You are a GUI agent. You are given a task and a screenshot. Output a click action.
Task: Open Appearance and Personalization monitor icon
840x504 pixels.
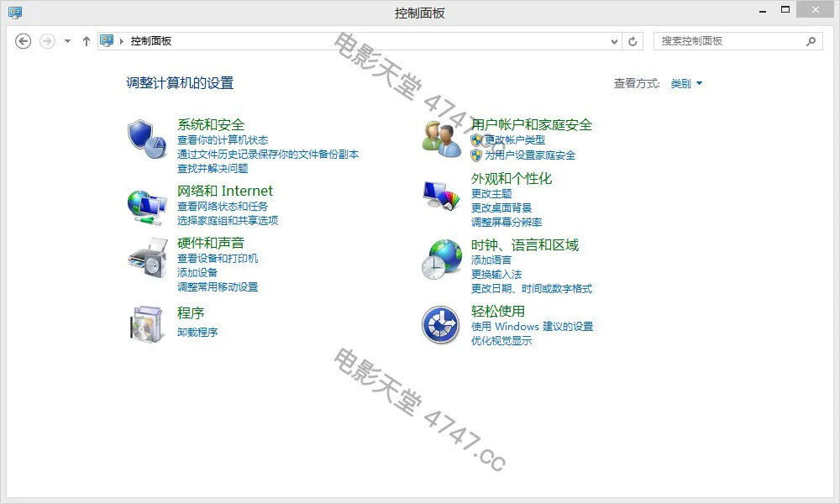pyautogui.click(x=441, y=196)
